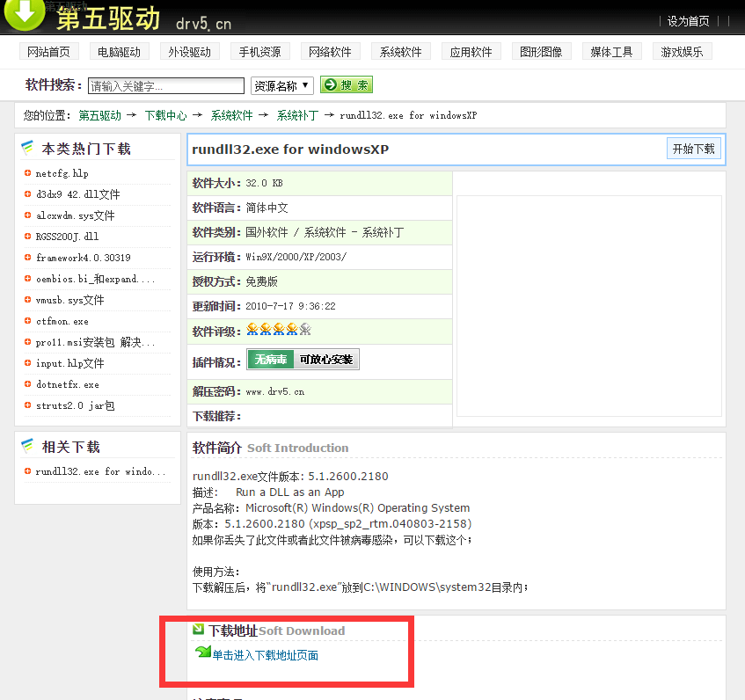Screen dimensions: 745x700
Task: Click the version line 5.1.2600.2180 (xpsp_sp2_rtm
Action: (332, 524)
